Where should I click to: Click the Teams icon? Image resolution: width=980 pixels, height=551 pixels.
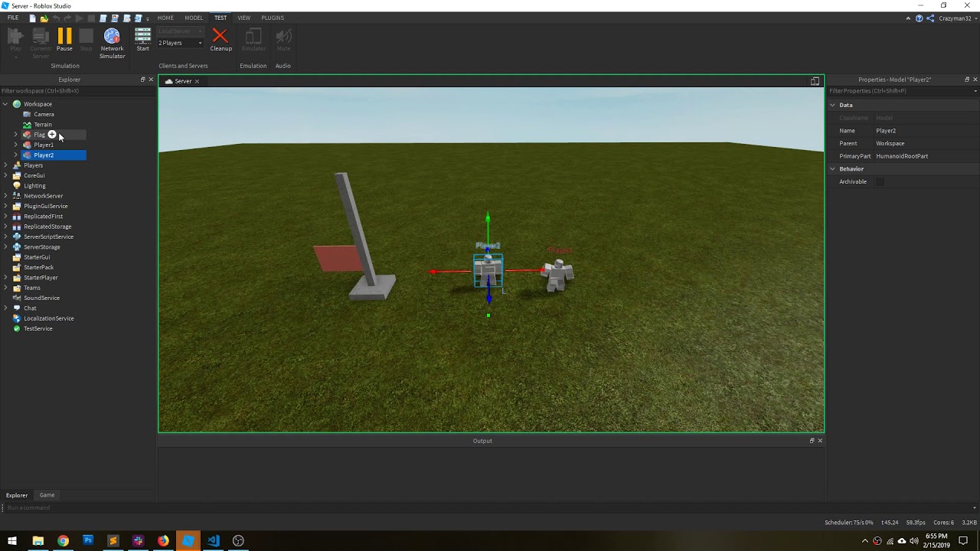point(17,288)
